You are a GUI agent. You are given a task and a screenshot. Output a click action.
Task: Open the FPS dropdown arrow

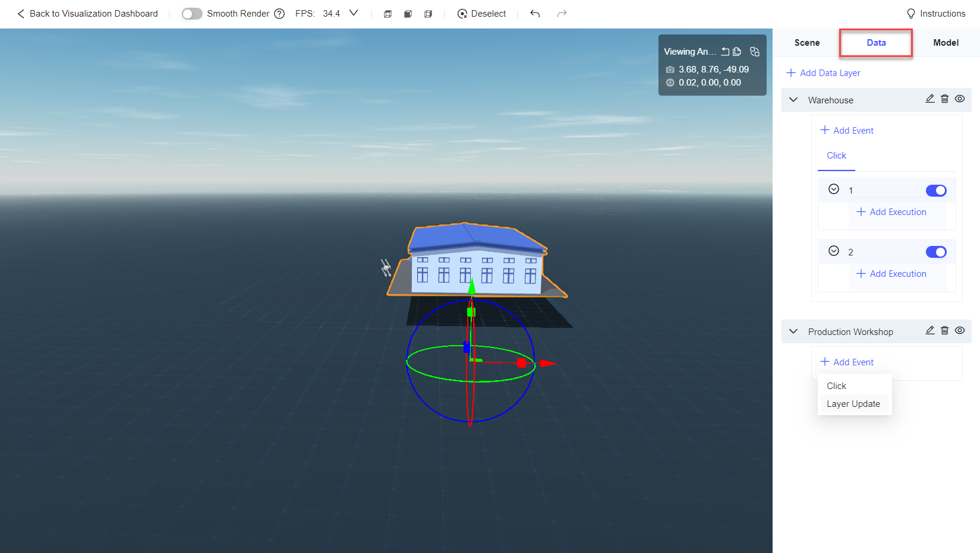(354, 13)
